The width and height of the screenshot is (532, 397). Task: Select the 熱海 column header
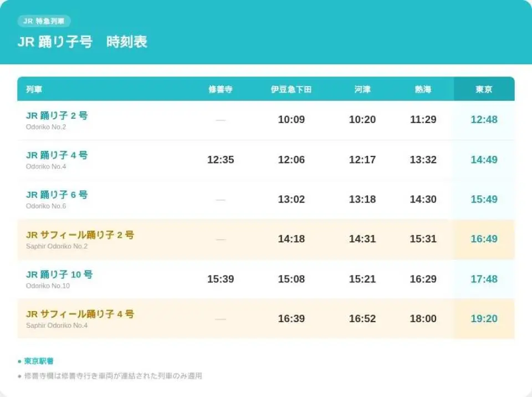423,89
